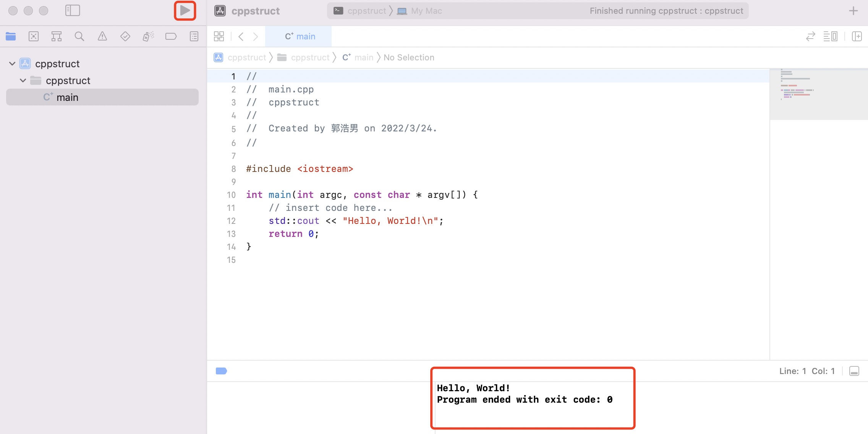This screenshot has height=434, width=868.
Task: Open the Breakpoint navigator tag icon
Action: pyautogui.click(x=171, y=36)
